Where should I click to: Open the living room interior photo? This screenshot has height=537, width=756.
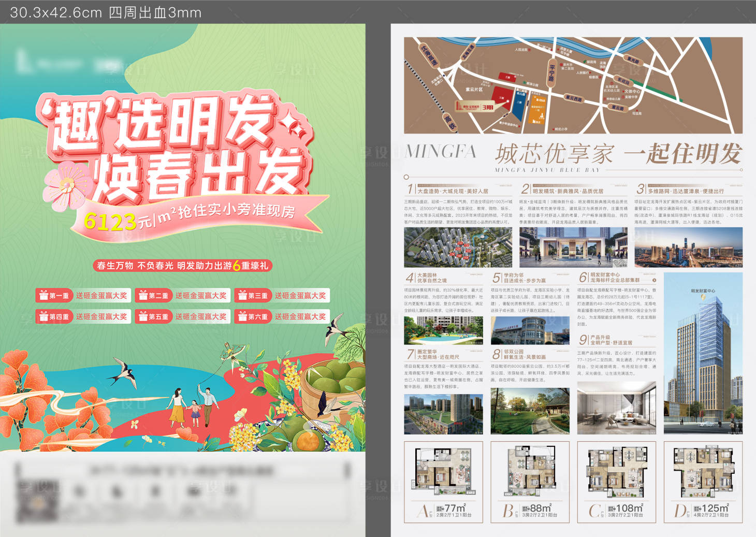(x=617, y=408)
